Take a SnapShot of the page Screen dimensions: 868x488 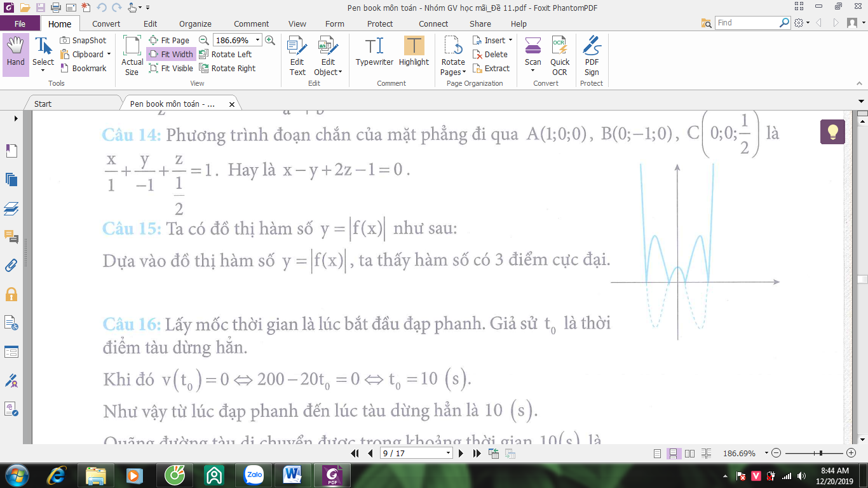pos(83,40)
